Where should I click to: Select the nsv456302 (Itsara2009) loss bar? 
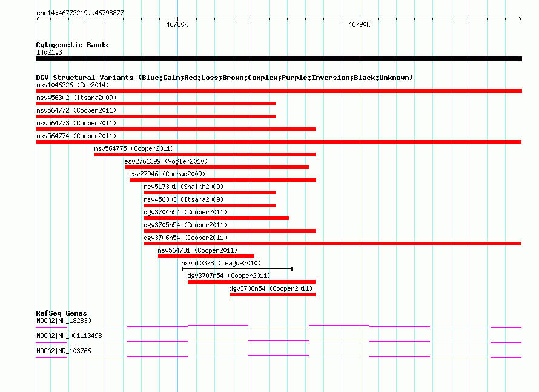click(x=156, y=104)
